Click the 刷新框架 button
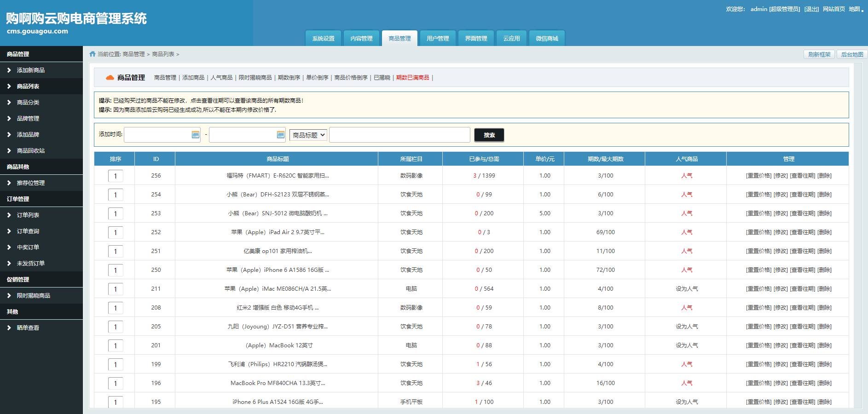The width and height of the screenshot is (868, 414). (819, 54)
